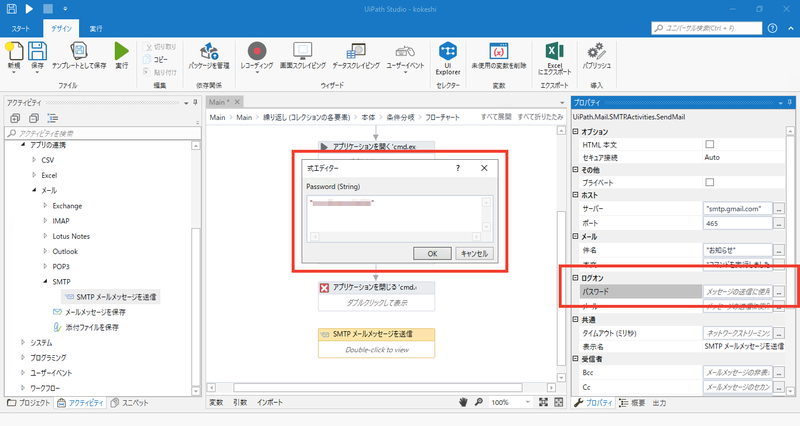
Task: Click Copy (コピー) in ribbon
Action: [156, 59]
